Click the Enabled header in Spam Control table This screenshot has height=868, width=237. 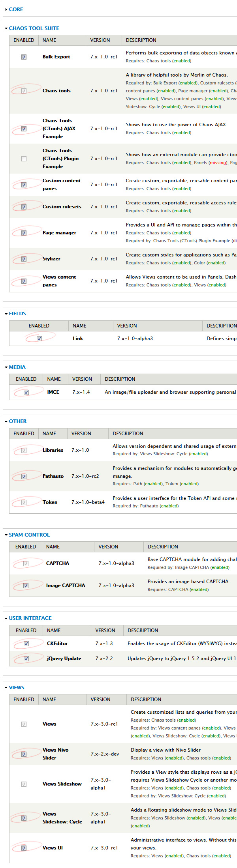pyautogui.click(x=26, y=547)
